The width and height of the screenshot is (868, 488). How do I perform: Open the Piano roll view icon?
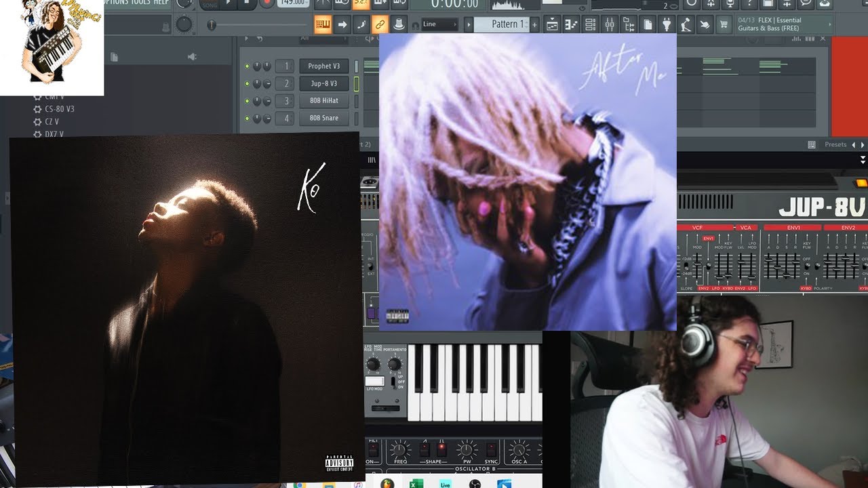(x=571, y=24)
